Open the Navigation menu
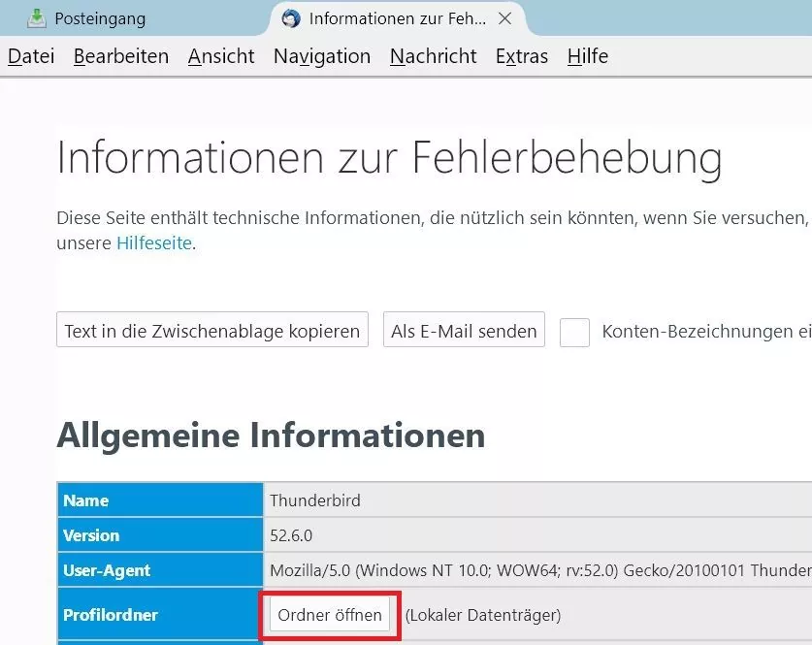 322,56
